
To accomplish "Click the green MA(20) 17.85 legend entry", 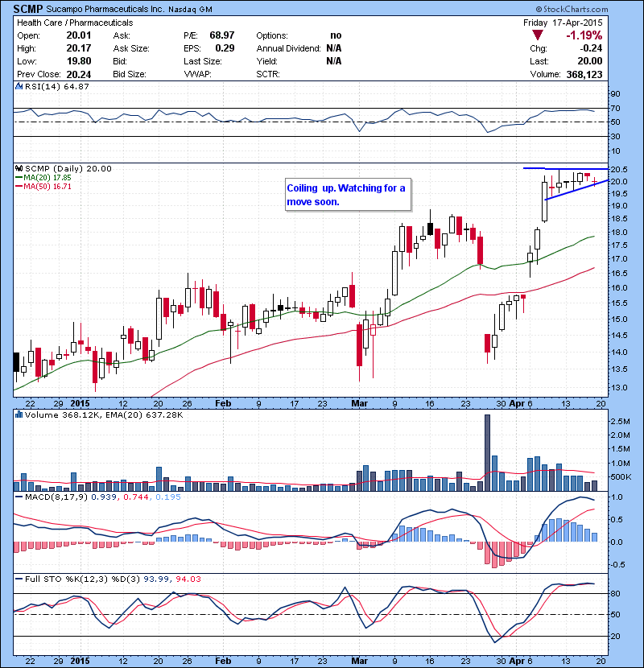I will 43,177.
